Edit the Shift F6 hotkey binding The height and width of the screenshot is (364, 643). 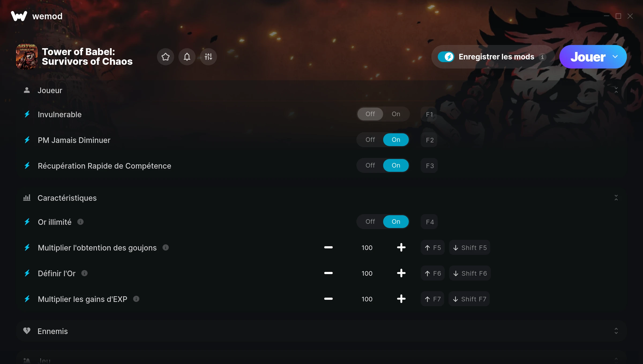point(470,273)
